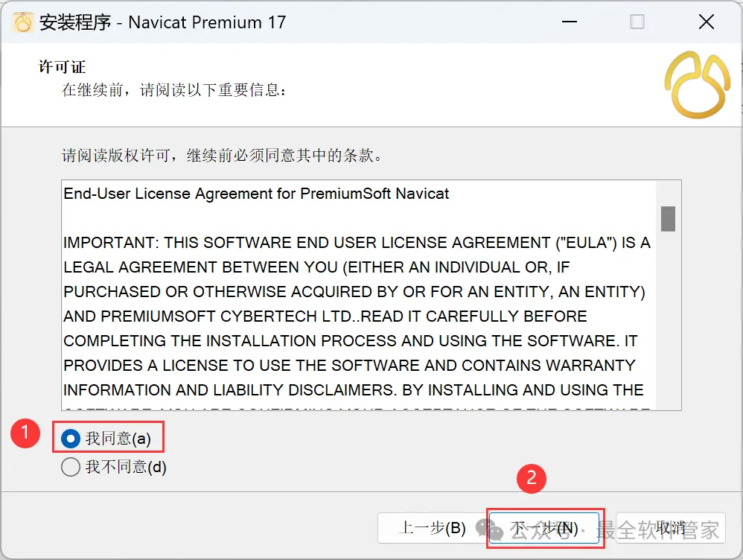743x560 pixels.
Task: Click the license agreement scrollbar thumb
Action: coord(668,219)
